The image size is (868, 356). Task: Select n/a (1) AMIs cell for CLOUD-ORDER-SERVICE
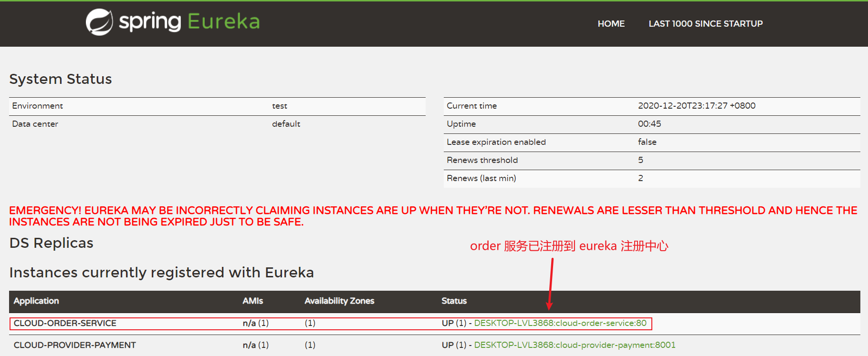click(x=256, y=323)
